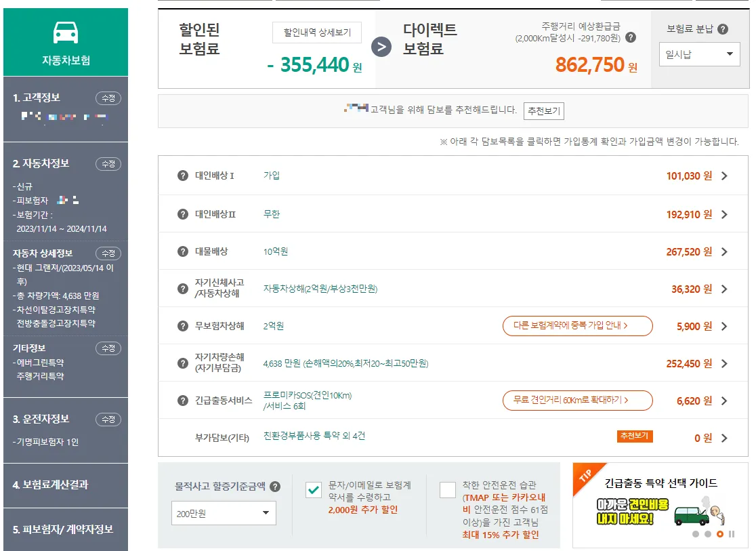
Task: Open the 일시납 payment method dropdown
Action: (699, 54)
